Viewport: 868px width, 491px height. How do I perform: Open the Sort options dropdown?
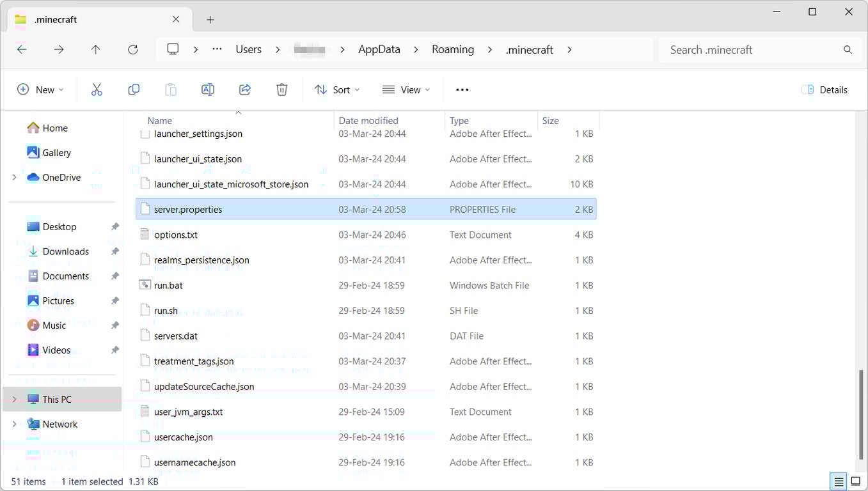(336, 90)
